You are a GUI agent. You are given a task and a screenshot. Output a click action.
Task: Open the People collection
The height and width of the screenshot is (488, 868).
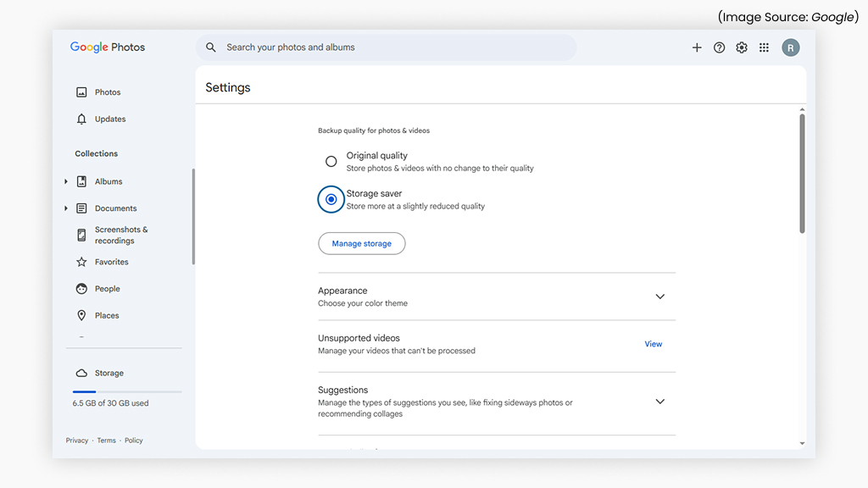coord(108,288)
